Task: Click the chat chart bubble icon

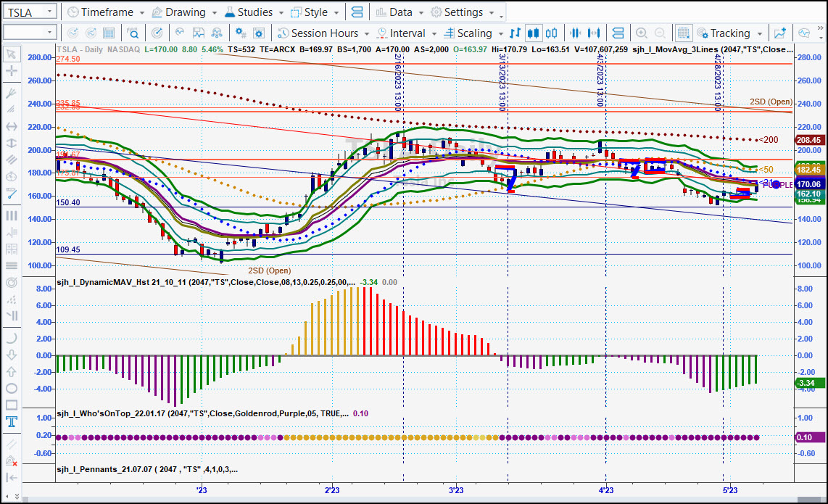Action: [x=804, y=33]
